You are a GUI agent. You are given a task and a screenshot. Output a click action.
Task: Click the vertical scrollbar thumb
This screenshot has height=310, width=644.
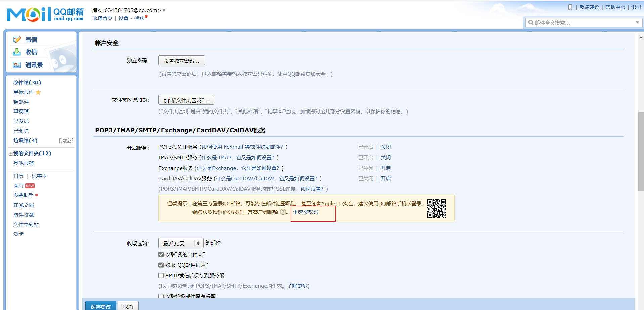641,151
